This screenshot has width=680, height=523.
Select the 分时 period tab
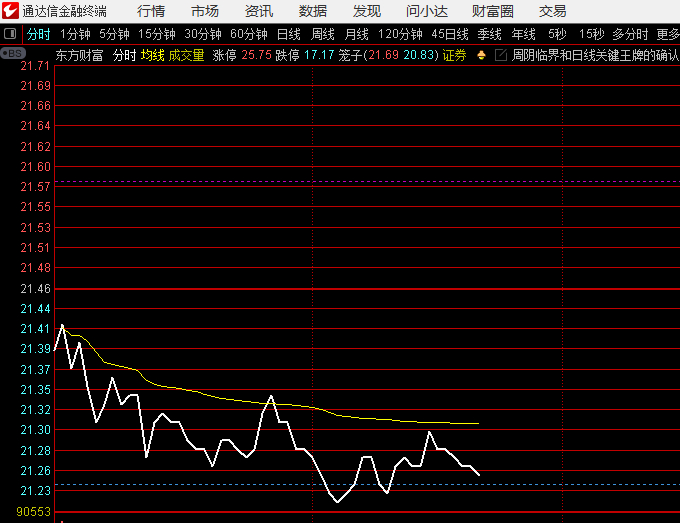tap(38, 34)
